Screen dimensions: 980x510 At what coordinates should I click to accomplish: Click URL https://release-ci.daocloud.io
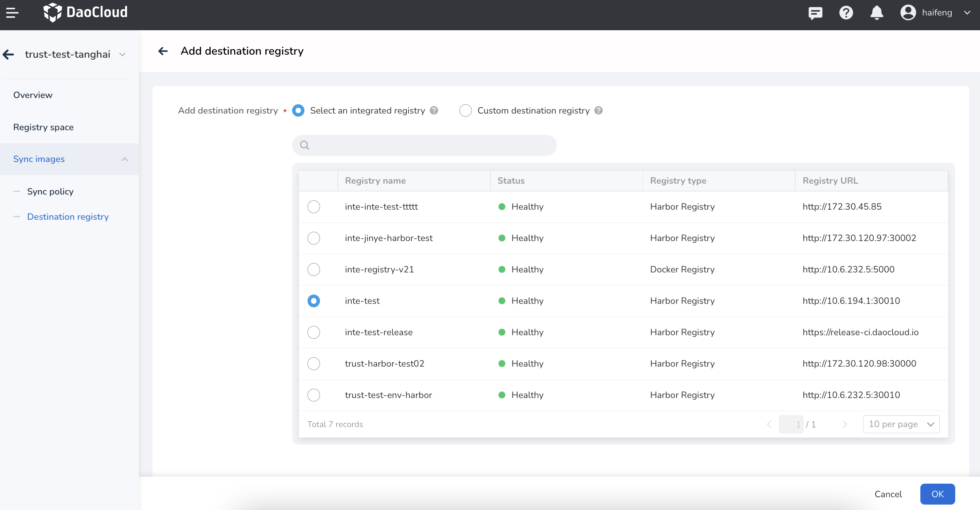click(x=861, y=332)
